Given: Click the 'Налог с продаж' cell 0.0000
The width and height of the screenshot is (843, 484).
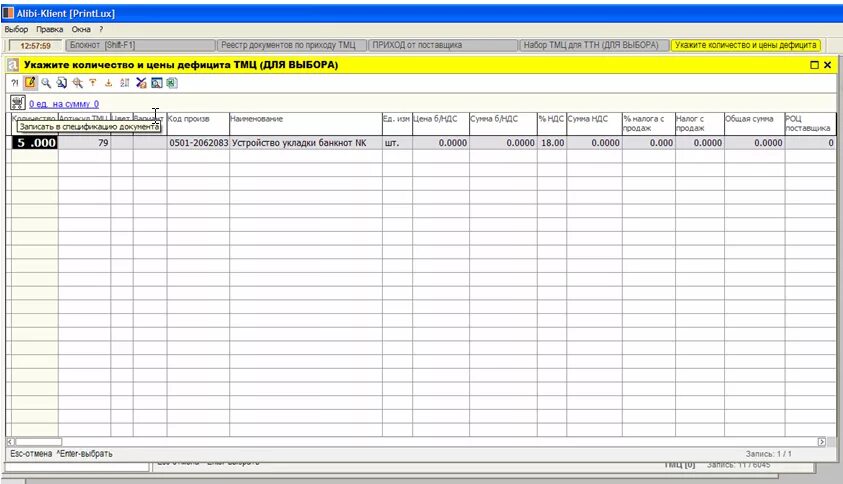Looking at the screenshot, I should [699, 143].
